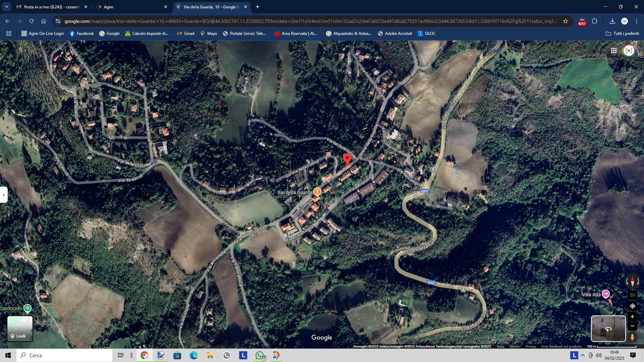Screen dimensions: 644x362
Task: Click the red location pin marker
Action: tap(347, 159)
